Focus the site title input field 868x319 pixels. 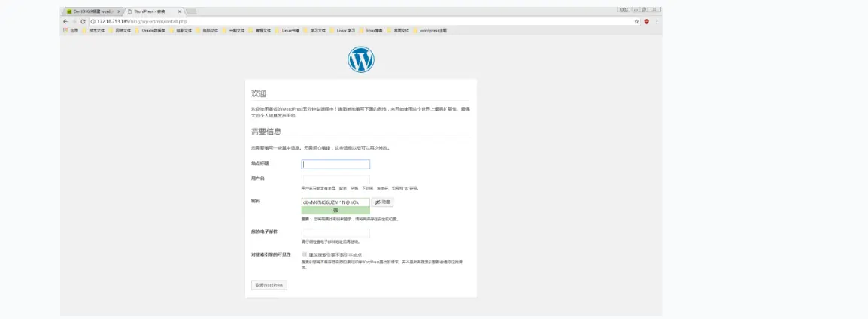tap(335, 164)
